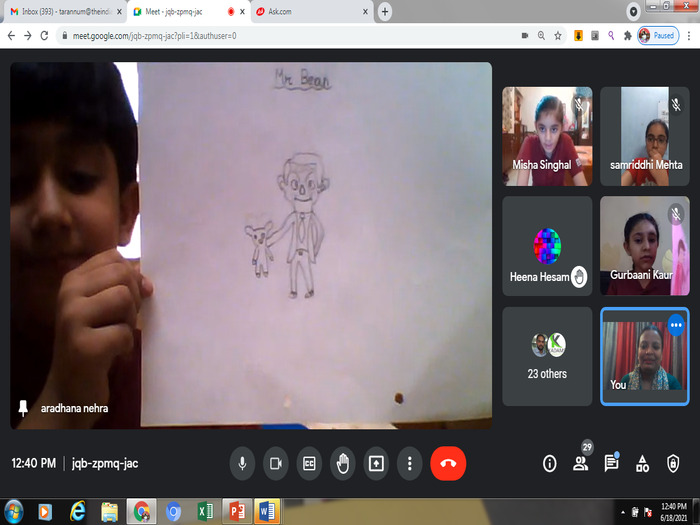Lower the raised hand button
This screenshot has width=700, height=525.
tap(343, 463)
